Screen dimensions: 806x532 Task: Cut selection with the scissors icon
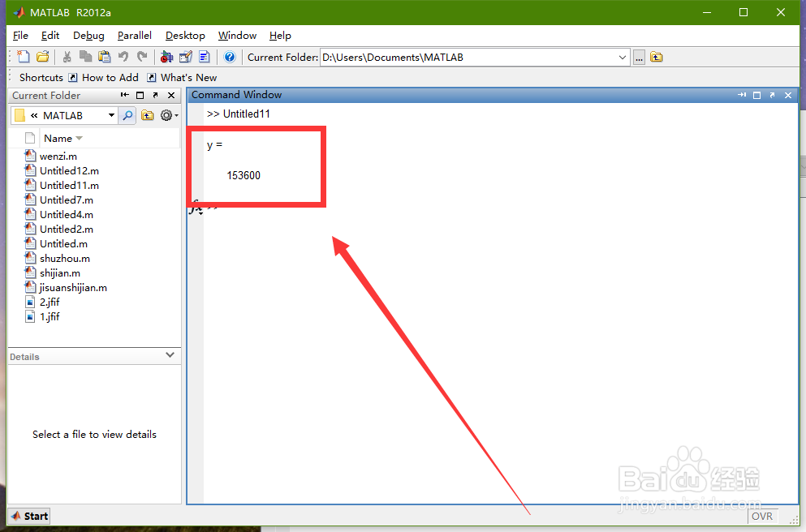tap(67, 57)
